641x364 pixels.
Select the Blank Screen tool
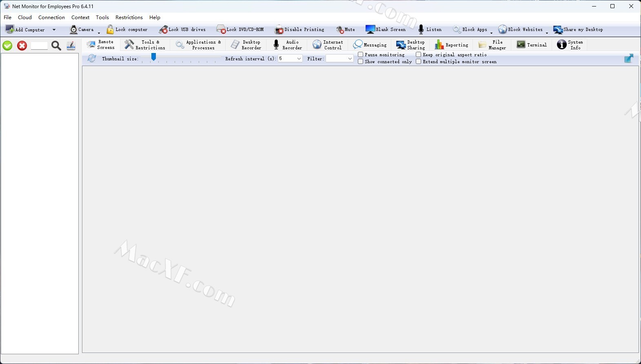tap(386, 30)
